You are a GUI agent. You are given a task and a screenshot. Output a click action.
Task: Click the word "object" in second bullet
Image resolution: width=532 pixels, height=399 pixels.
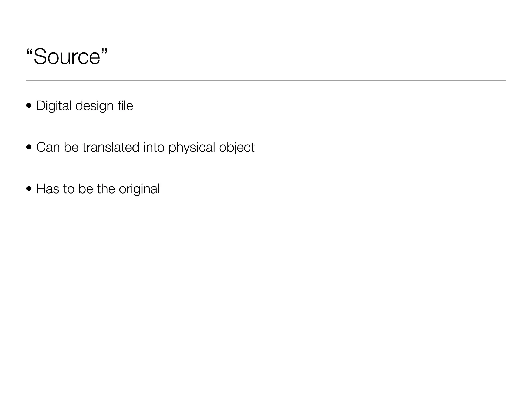(x=236, y=147)
